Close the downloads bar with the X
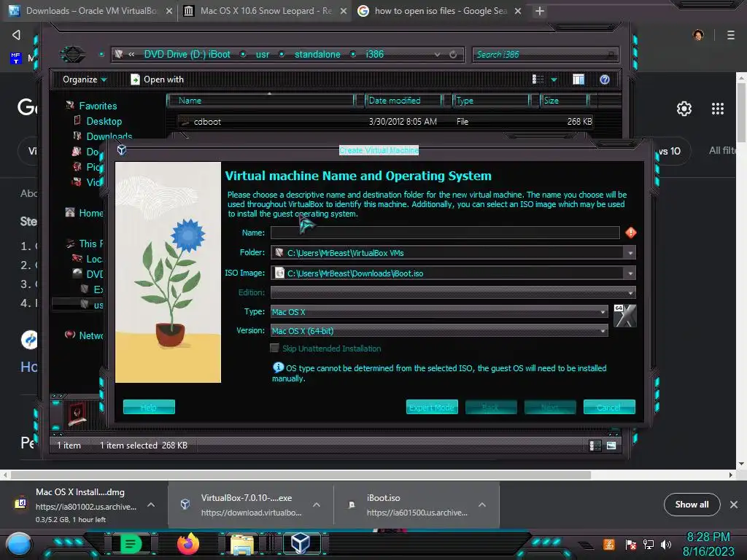The width and height of the screenshot is (747, 560). [x=734, y=505]
